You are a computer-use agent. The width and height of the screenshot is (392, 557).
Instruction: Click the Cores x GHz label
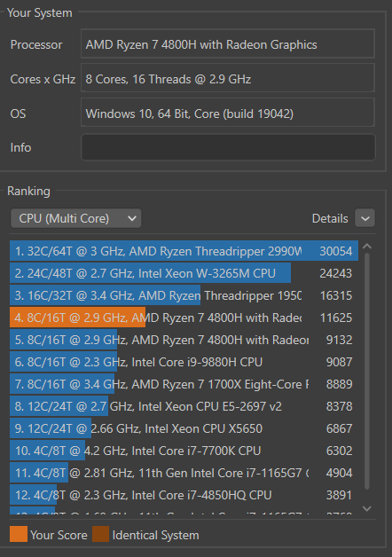coord(43,79)
